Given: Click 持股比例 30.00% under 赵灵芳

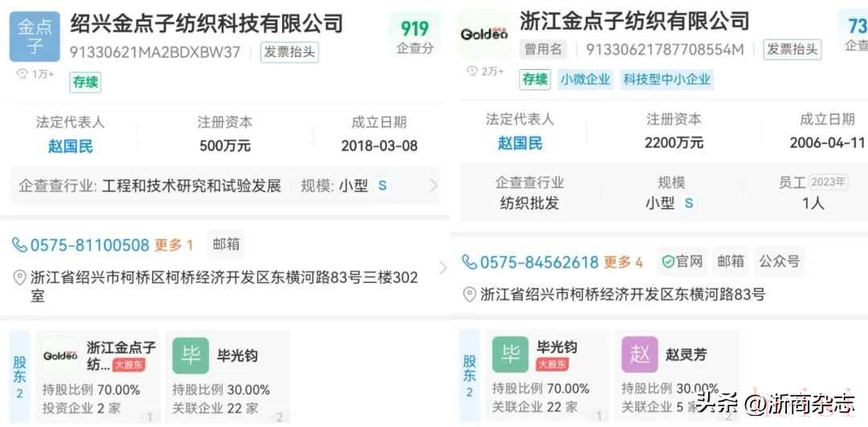Looking at the screenshot, I should click(669, 388).
